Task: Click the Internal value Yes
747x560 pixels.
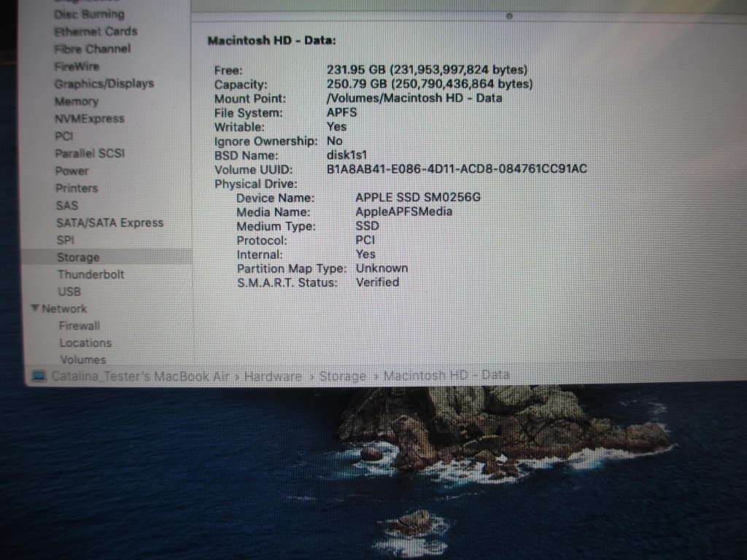Action: pyautogui.click(x=365, y=254)
